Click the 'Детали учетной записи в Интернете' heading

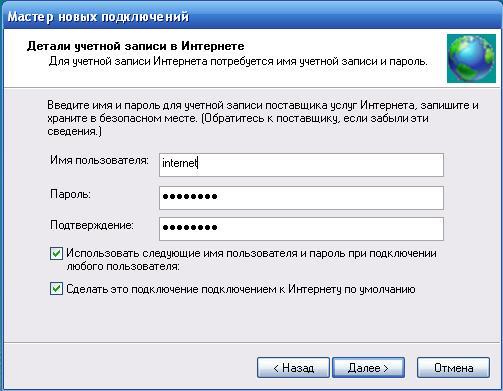coord(135,46)
